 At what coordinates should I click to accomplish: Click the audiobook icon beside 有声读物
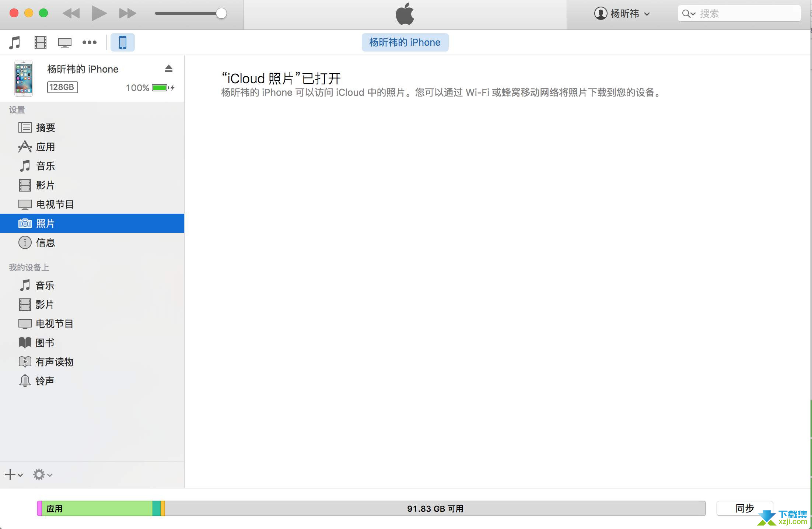coord(25,362)
